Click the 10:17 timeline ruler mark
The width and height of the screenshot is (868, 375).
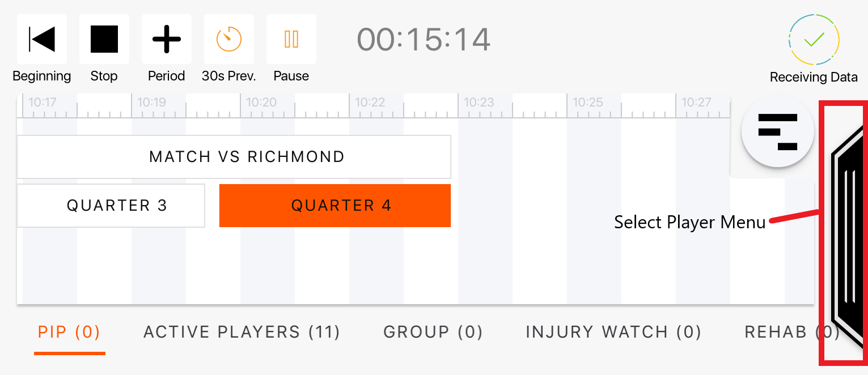tap(43, 103)
